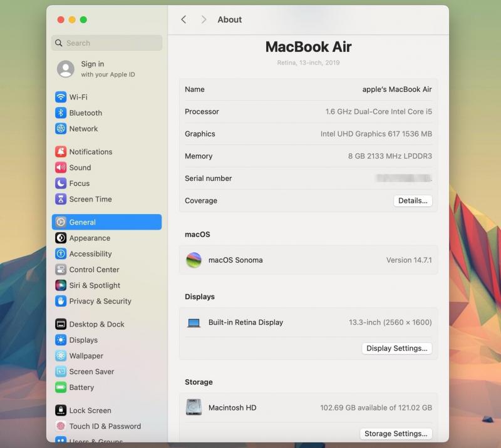
Task: Click the Displays sun icon
Action: click(61, 340)
